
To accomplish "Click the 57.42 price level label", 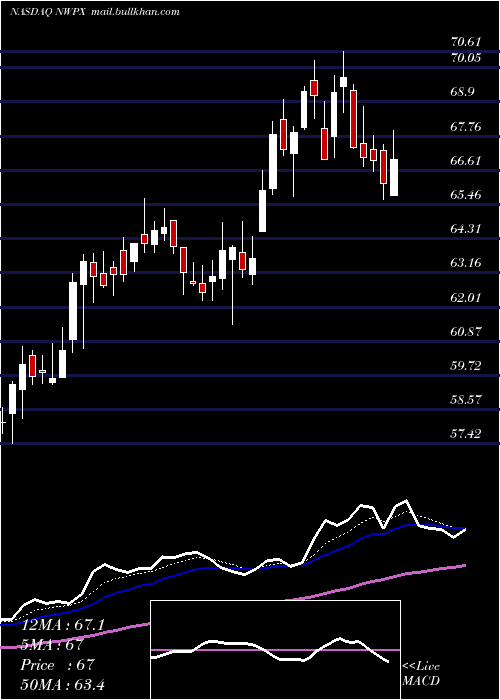I will (466, 433).
